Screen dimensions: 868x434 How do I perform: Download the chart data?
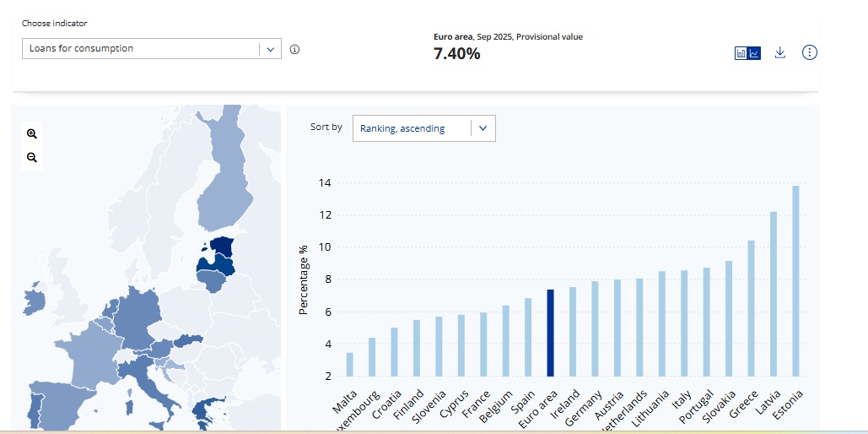pyautogui.click(x=780, y=53)
